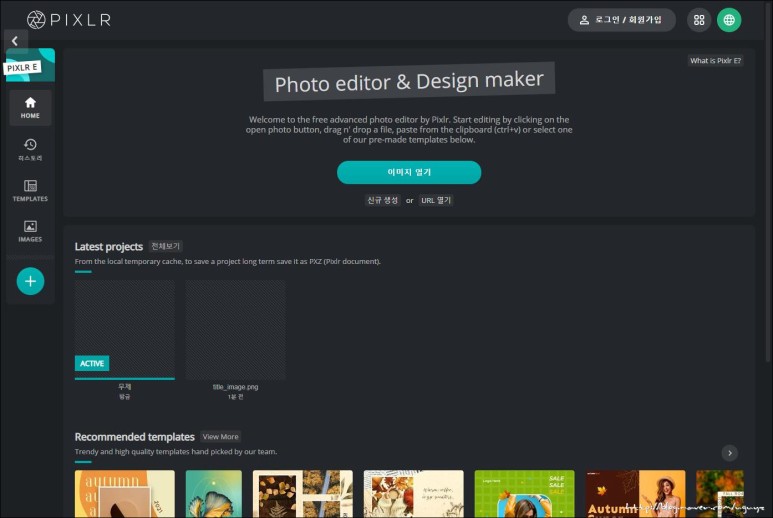Open the ACTIVE untitled project thumbnail
This screenshot has width=773, height=518.
click(125, 330)
